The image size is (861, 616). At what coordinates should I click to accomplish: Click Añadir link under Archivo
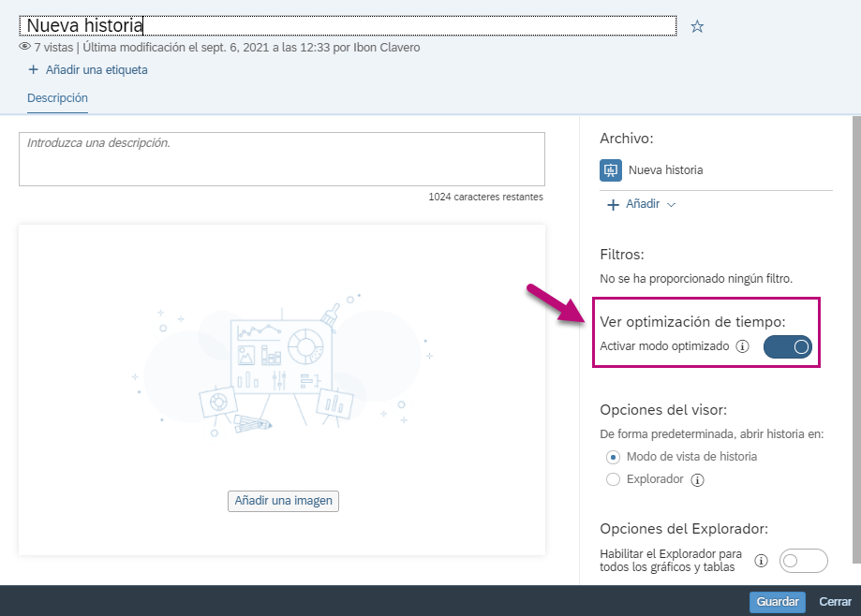643,204
